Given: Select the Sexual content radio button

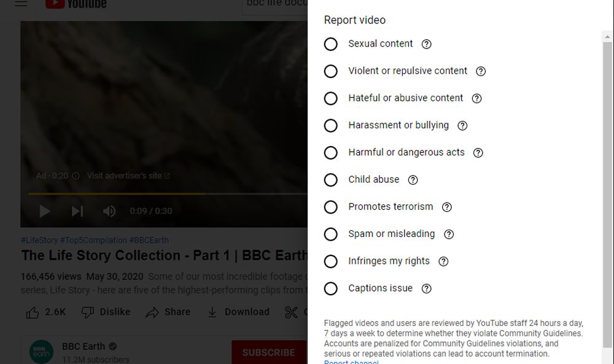Looking at the screenshot, I should click(330, 44).
